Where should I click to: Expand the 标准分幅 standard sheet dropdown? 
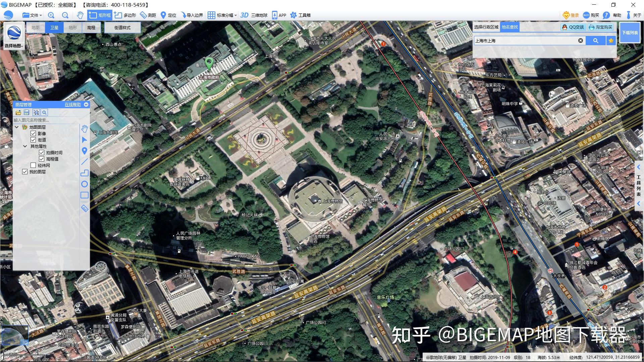tap(222, 15)
